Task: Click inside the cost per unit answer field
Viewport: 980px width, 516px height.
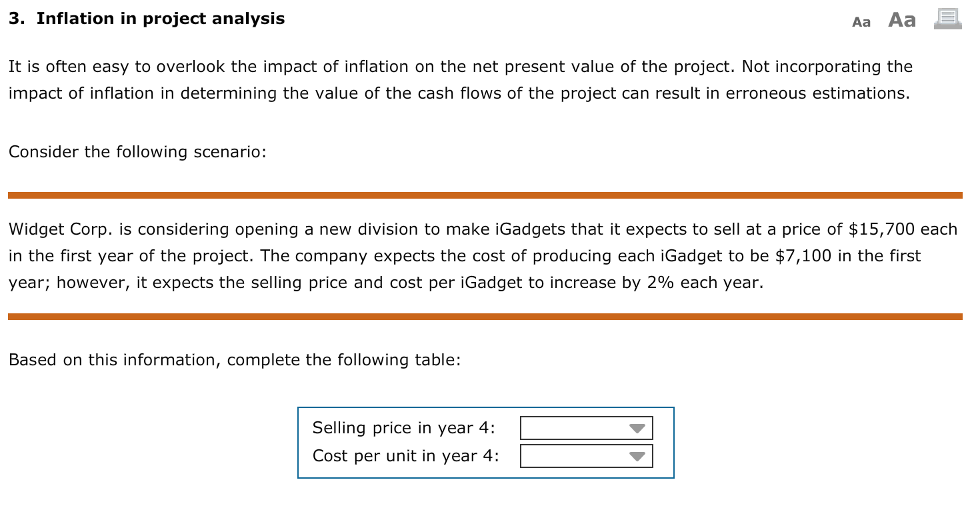Action: pos(573,456)
